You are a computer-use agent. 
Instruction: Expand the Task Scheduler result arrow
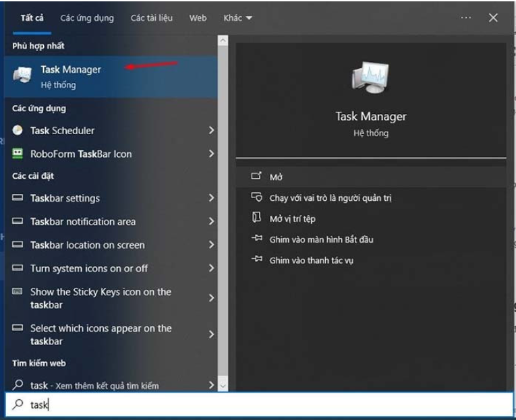tap(211, 130)
